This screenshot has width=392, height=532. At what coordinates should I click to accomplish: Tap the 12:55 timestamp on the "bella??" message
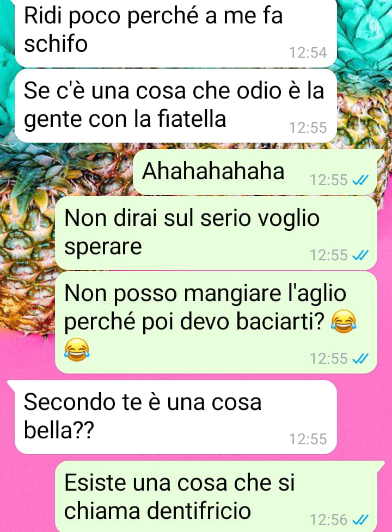coord(308,439)
